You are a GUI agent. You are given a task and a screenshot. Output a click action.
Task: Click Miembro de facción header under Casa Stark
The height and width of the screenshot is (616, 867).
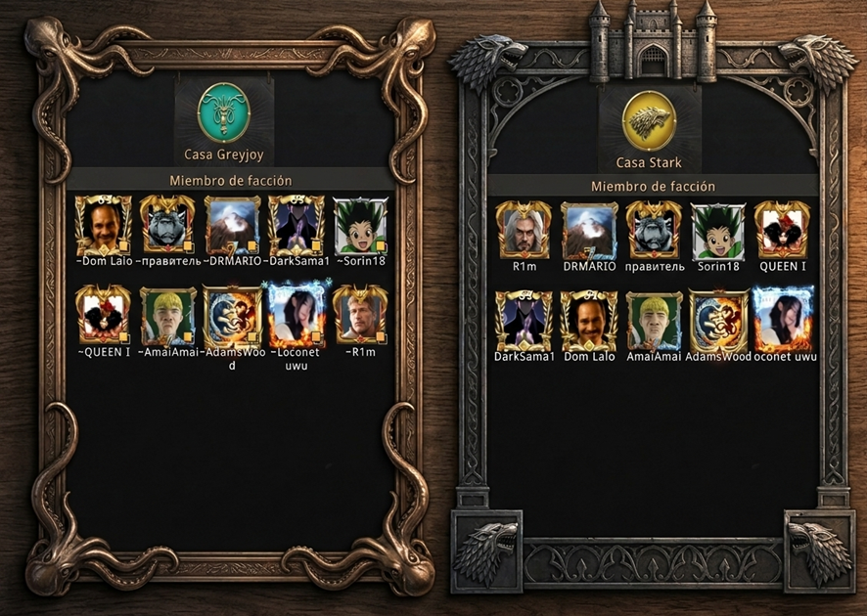pos(653,186)
